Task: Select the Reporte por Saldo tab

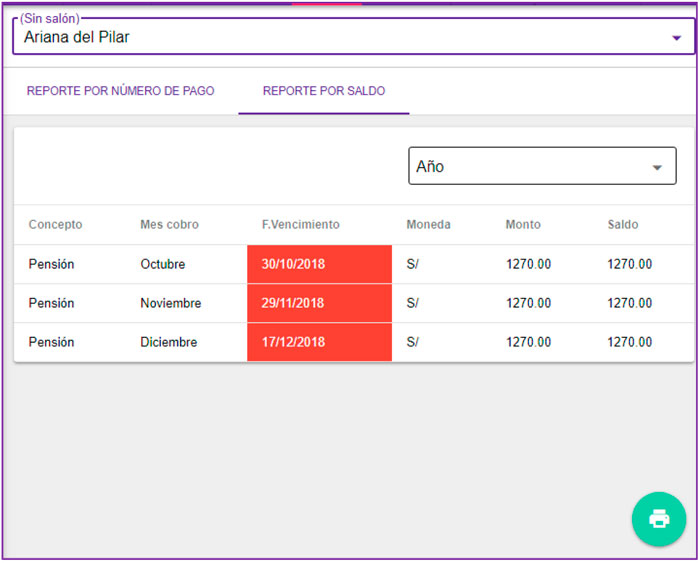Action: click(x=323, y=91)
